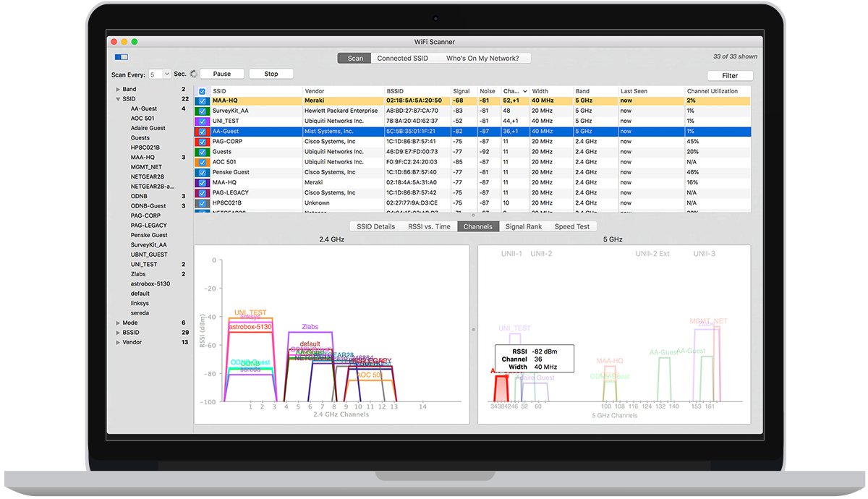Uncheck the Guests row checkbox
Viewport: 868px width, 499px height.
202,152
